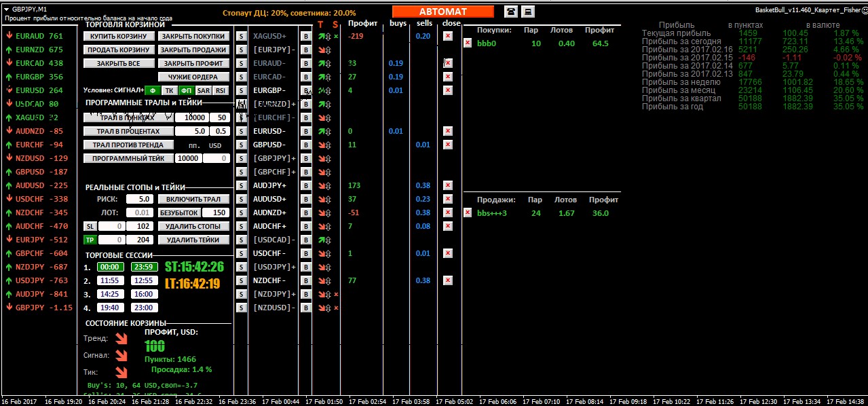Close the bbs+++3 sell basket with X

click(x=468, y=213)
